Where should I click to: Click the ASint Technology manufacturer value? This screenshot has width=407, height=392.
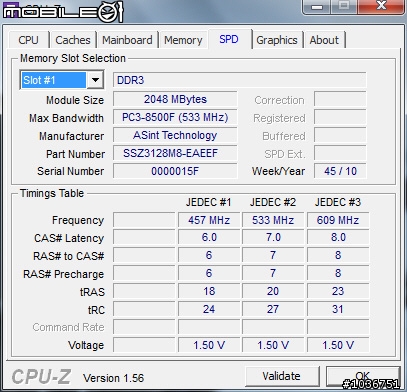175,135
